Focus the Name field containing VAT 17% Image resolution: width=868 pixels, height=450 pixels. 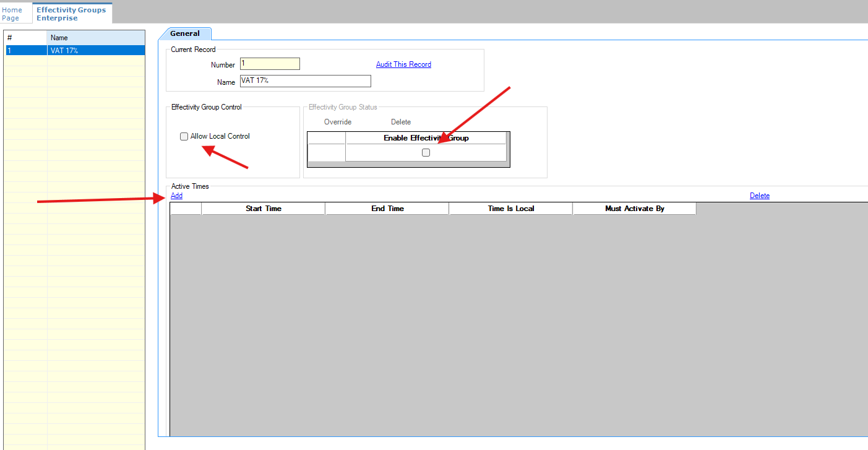click(305, 81)
